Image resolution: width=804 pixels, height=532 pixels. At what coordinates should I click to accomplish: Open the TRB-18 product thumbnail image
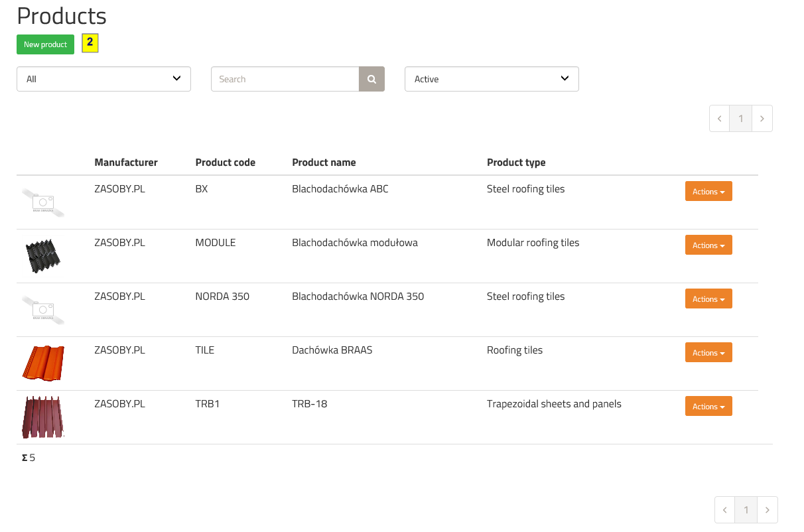pos(43,417)
